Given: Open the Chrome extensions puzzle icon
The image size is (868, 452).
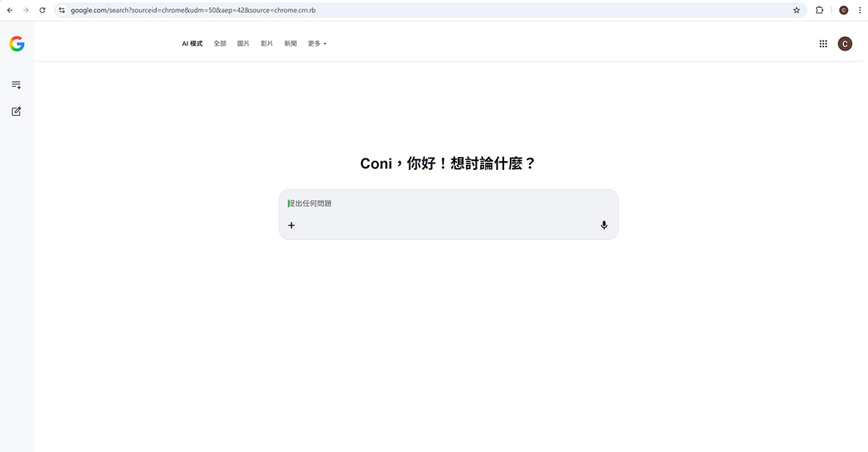Looking at the screenshot, I should click(819, 10).
